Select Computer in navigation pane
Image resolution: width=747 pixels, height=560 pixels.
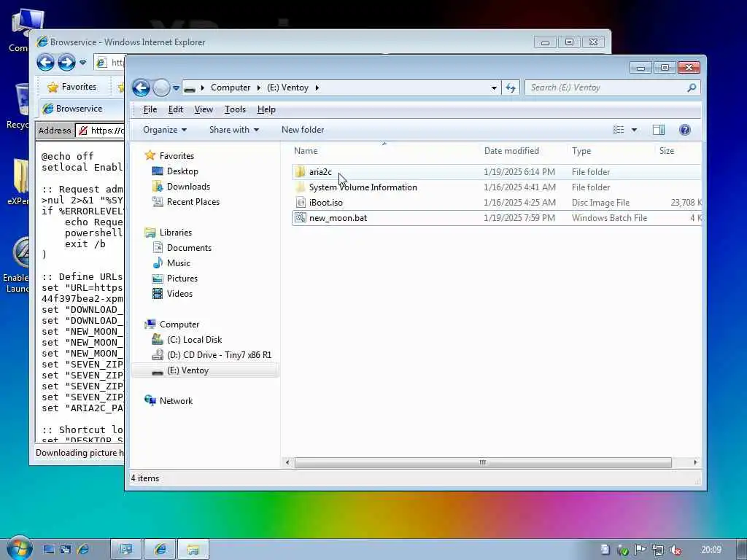point(179,324)
